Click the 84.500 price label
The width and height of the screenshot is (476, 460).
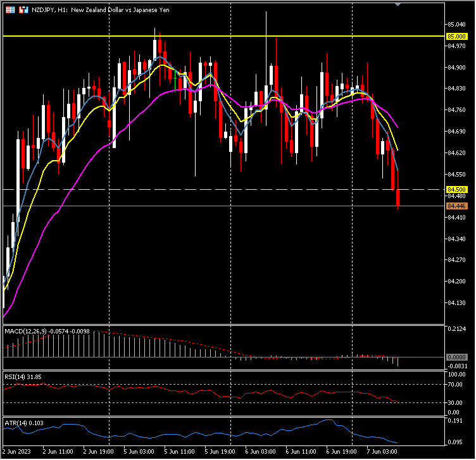click(456, 189)
